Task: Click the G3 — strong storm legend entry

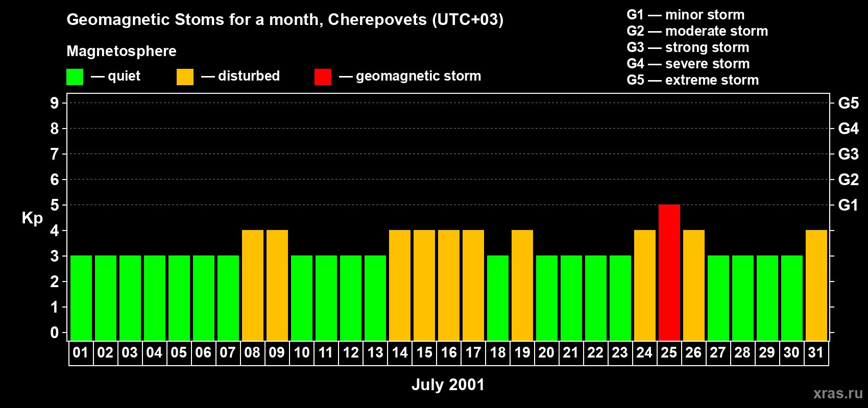Action: coord(688,47)
